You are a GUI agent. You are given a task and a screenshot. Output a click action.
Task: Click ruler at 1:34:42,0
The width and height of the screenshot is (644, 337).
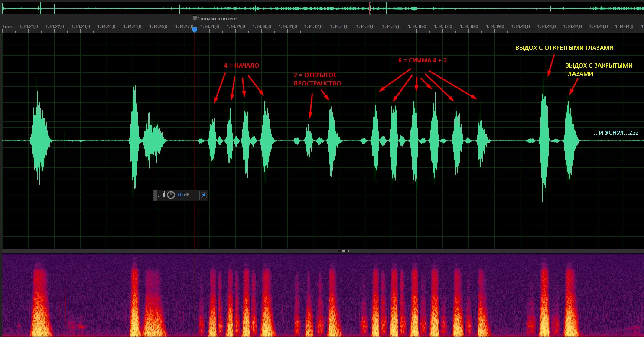572,26
